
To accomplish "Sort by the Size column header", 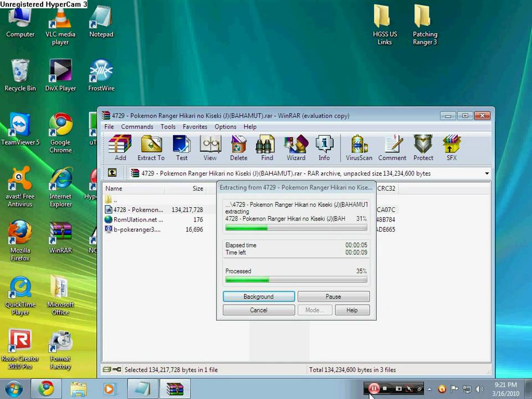I will tap(185, 188).
